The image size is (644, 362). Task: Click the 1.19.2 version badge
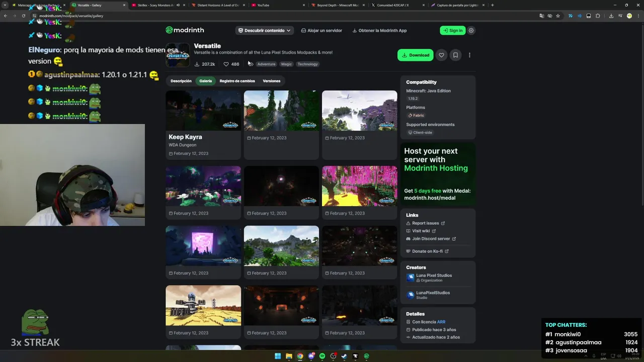point(413,99)
